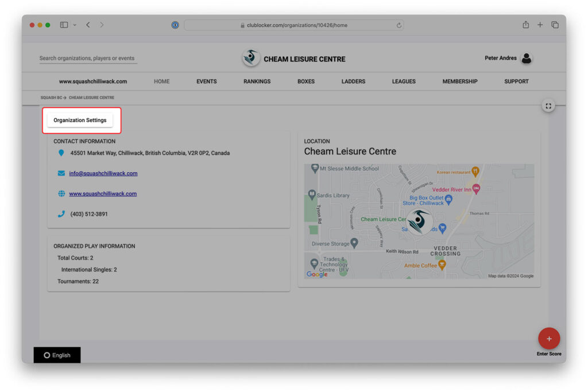Viewport: 588px width, 392px height.
Task: Click the Vedder River Inn map pin
Action: tap(476, 189)
